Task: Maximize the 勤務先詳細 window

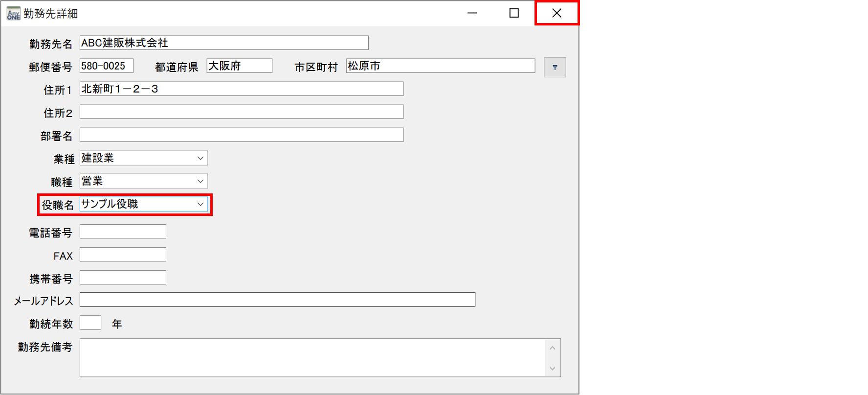Action: (514, 13)
